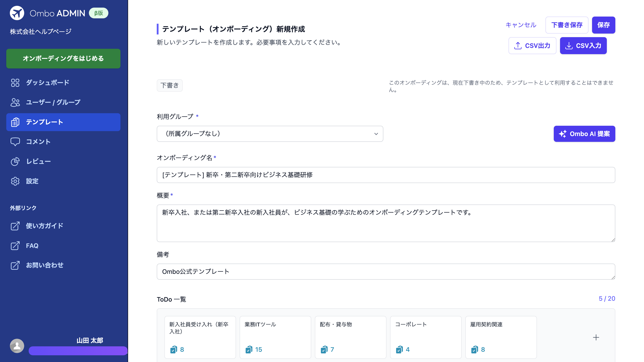Select the テンプレート menu item
644x362 pixels.
coord(63,122)
